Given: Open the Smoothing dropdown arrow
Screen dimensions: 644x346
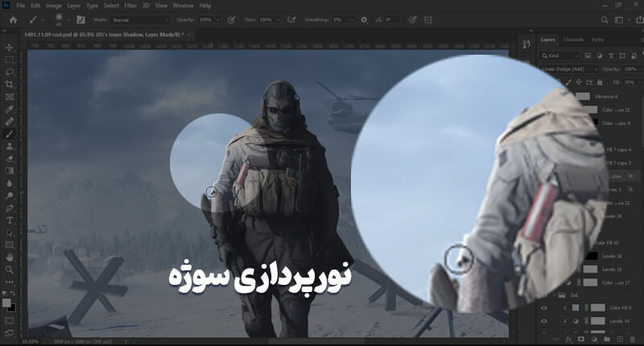Looking at the screenshot, I should pos(352,19).
